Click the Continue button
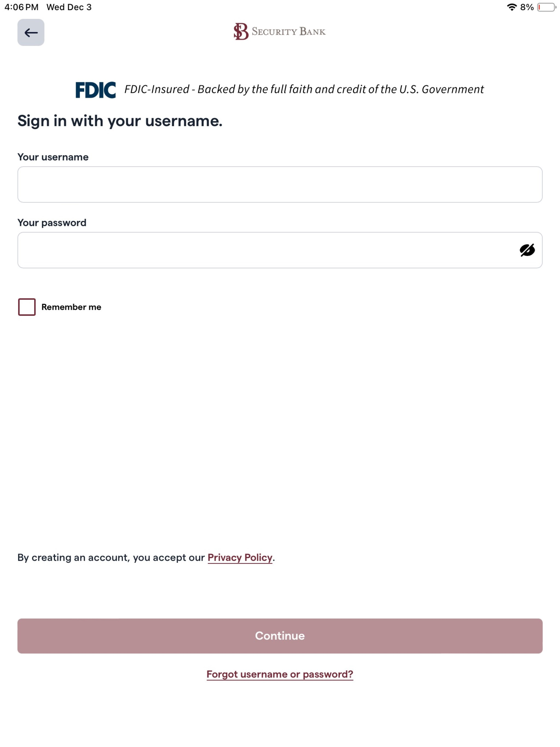The width and height of the screenshot is (560, 747). click(x=280, y=636)
